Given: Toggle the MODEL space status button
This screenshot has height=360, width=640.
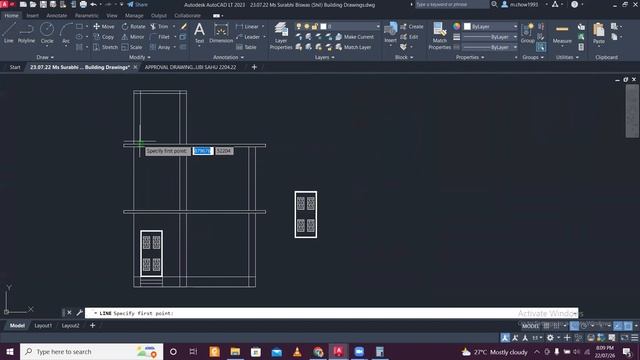Looking at the screenshot, I should pos(530,326).
